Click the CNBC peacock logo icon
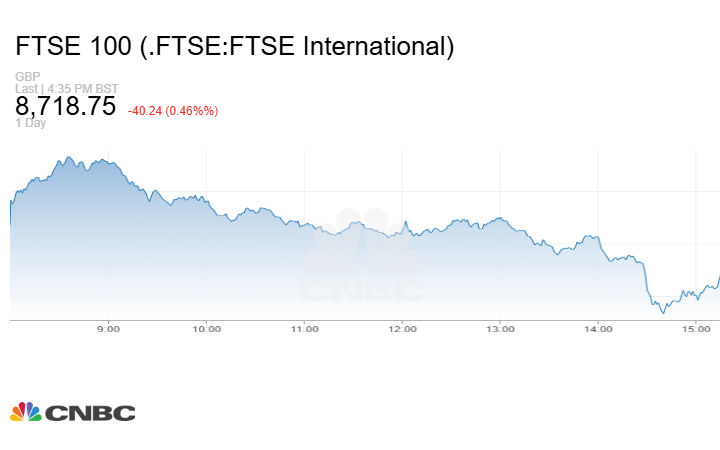The image size is (720, 450). pyautogui.click(x=26, y=412)
